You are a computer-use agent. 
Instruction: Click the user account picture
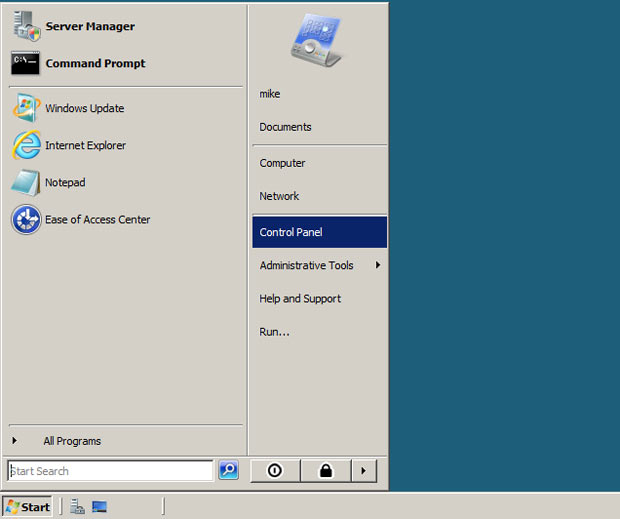(x=316, y=40)
